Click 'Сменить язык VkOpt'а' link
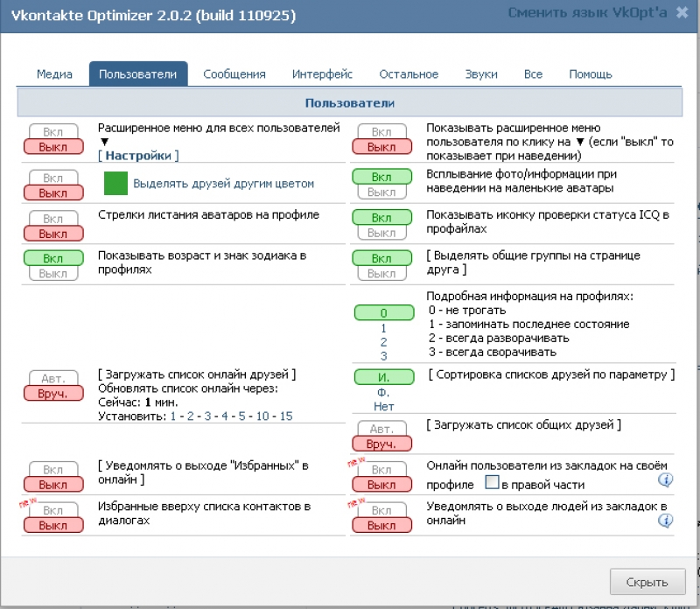The width and height of the screenshot is (700, 609). [587, 12]
